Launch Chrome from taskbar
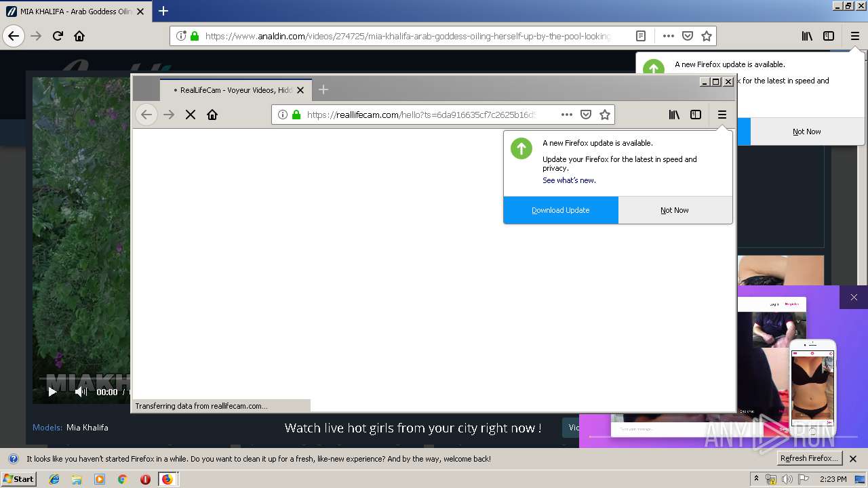868x488 pixels. click(122, 479)
